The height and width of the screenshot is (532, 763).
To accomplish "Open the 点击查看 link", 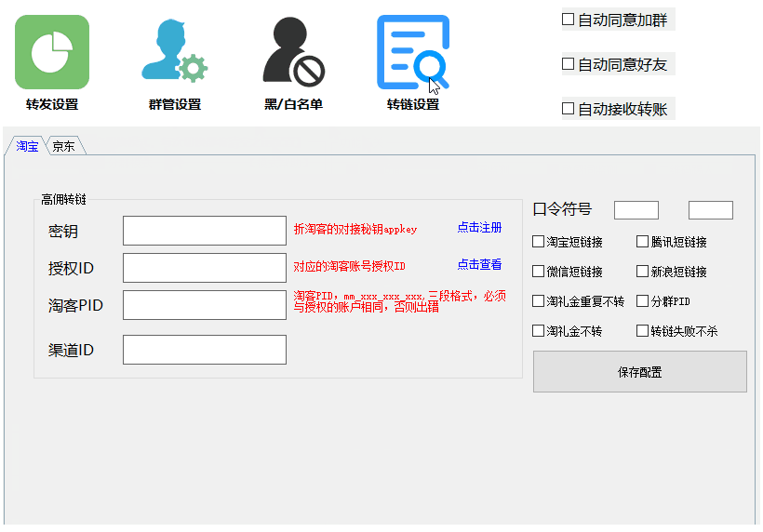I will click(x=479, y=264).
